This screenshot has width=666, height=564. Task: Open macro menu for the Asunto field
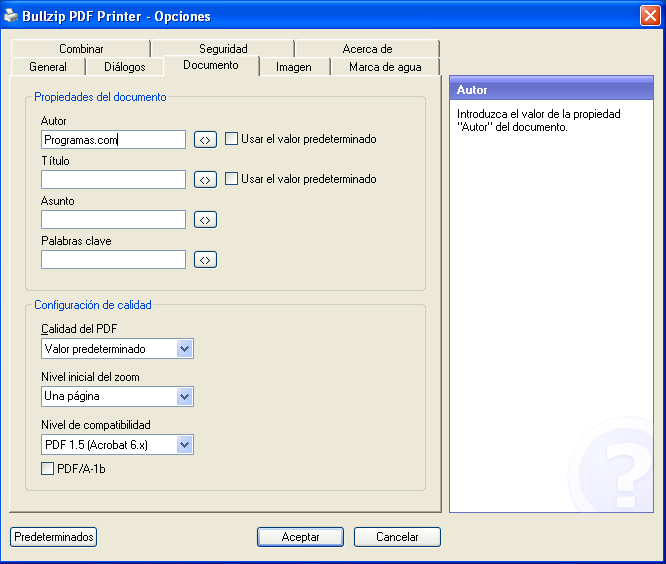205,220
